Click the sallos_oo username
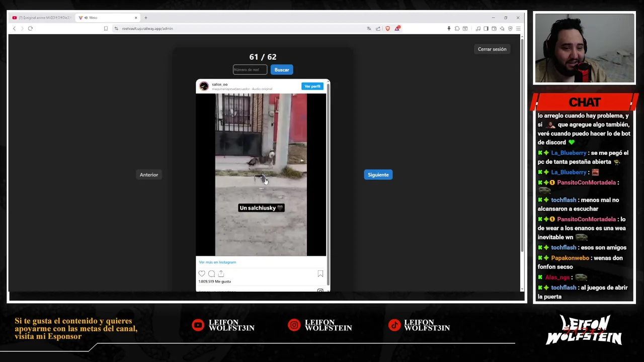This screenshot has width=644, height=362. pyautogui.click(x=220, y=84)
